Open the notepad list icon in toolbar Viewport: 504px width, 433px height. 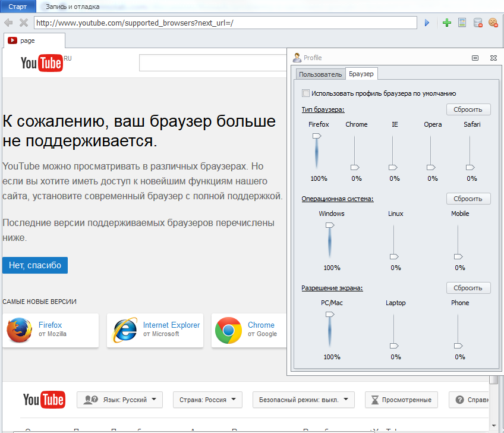(x=462, y=23)
